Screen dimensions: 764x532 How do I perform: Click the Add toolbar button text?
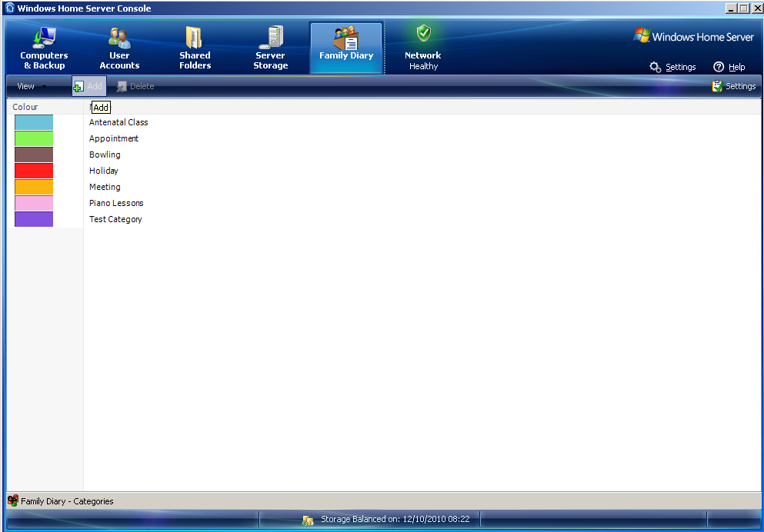click(x=95, y=86)
